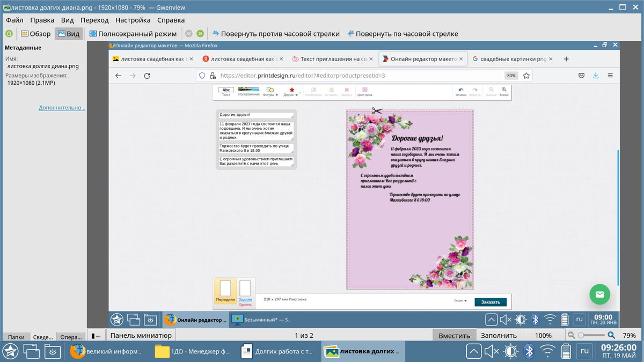The height and width of the screenshot is (362, 644).
Task: Open clock showing 09:26:00
Action: pos(618,351)
